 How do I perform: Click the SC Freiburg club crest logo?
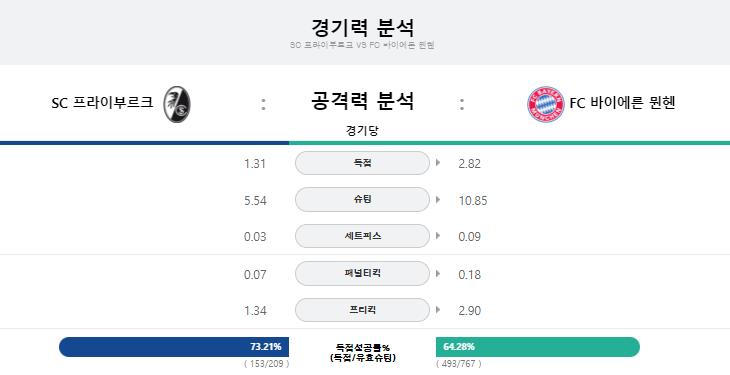tap(177, 104)
